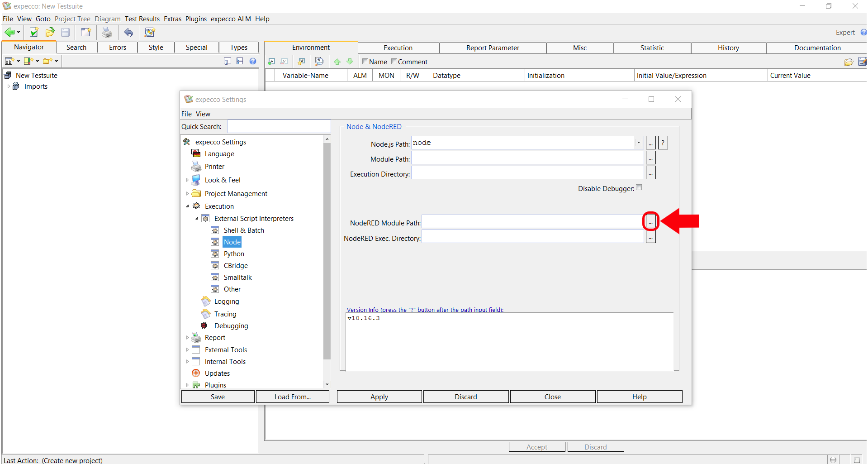Click the '?' button next to Node.js Path
This screenshot has width=868, height=464.
click(663, 143)
